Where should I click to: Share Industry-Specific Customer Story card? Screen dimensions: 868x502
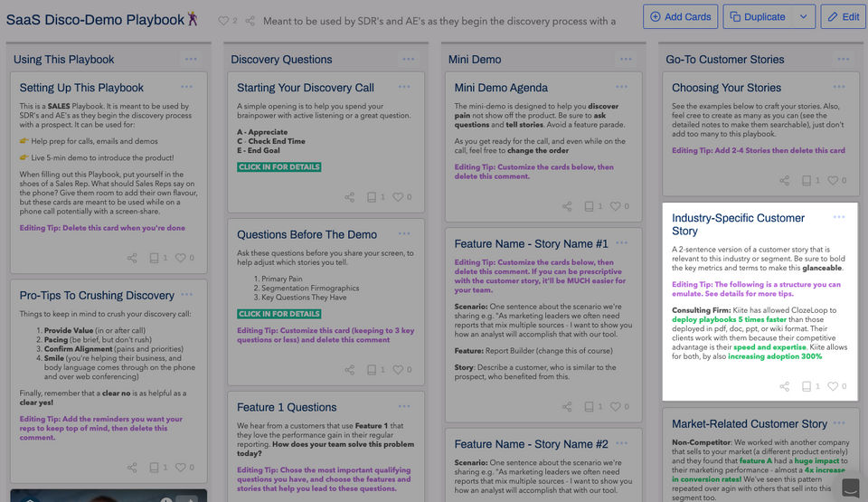[x=785, y=386]
